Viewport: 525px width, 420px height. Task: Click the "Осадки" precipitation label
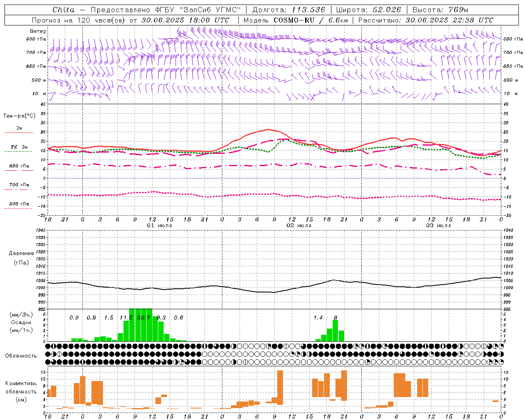click(x=21, y=322)
